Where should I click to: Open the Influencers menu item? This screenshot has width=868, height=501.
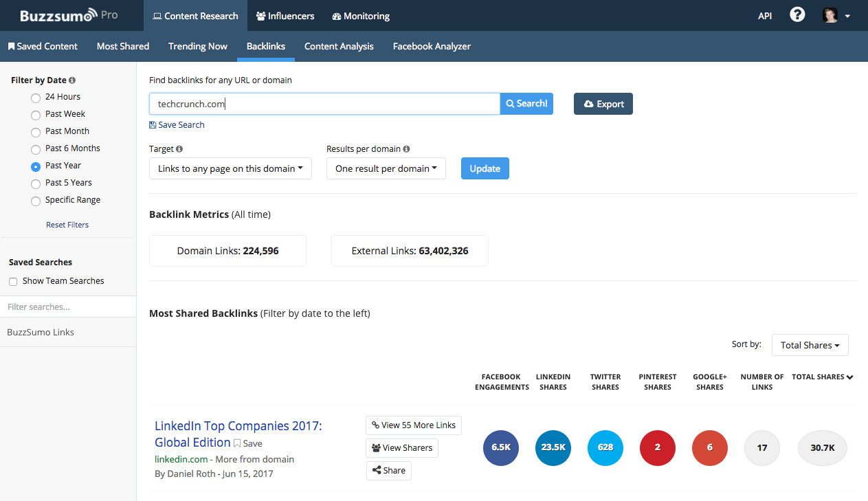coord(285,16)
